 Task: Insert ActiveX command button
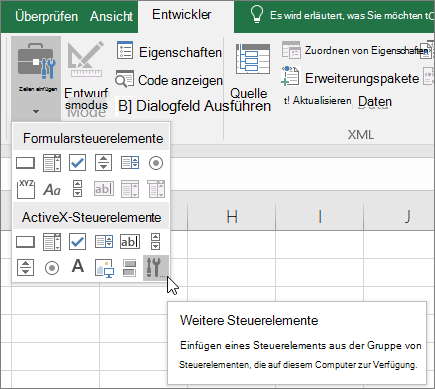[25, 242]
